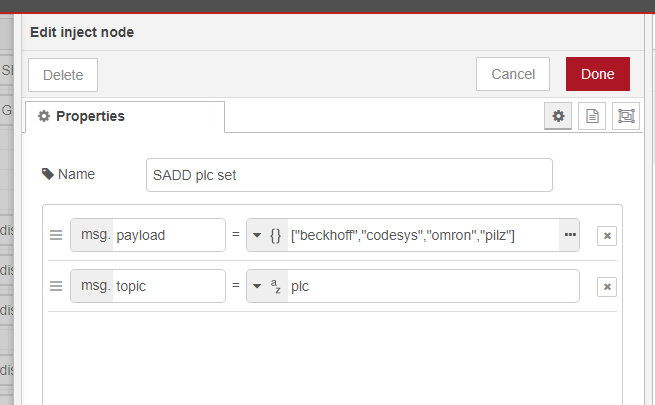Click the JSON braces type icon
Screen dimensions: 655x405
point(276,235)
